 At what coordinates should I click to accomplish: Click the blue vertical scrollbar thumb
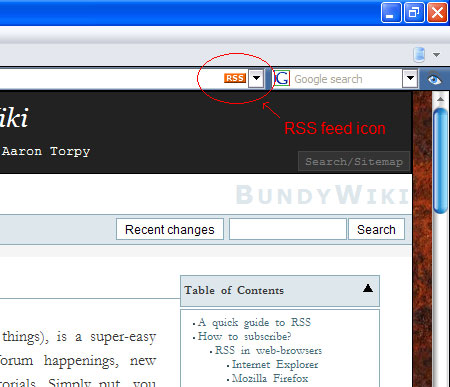pos(441,160)
